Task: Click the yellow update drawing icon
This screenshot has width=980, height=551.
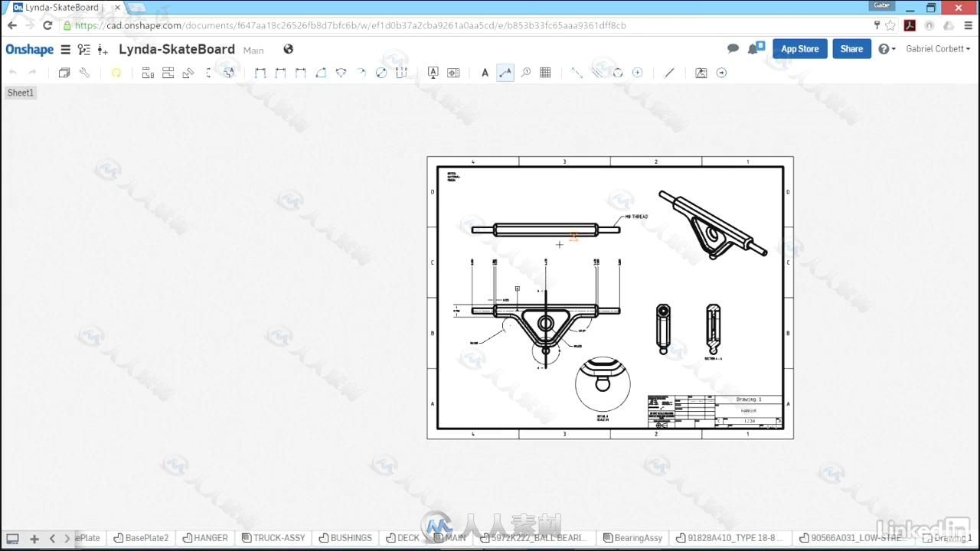Action: pyautogui.click(x=116, y=73)
